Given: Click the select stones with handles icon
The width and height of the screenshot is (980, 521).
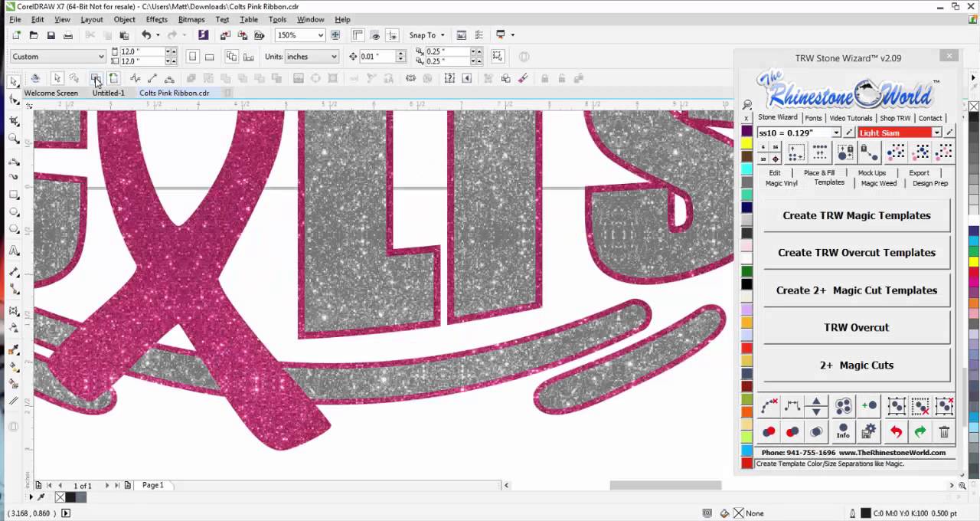Looking at the screenshot, I should (895, 406).
